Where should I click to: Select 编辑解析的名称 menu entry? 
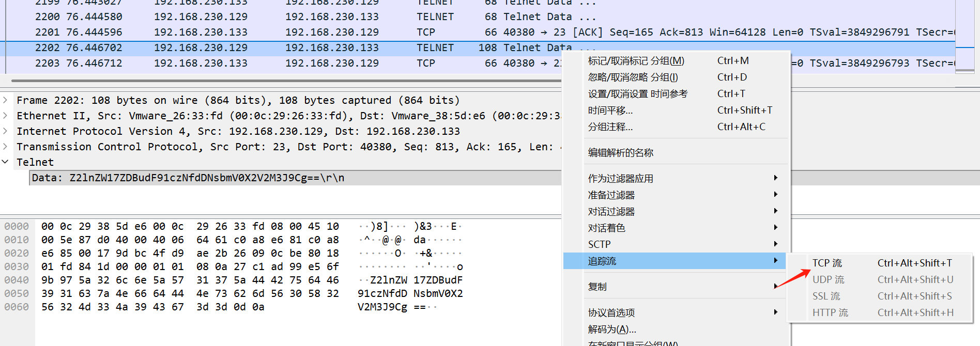tap(677, 152)
